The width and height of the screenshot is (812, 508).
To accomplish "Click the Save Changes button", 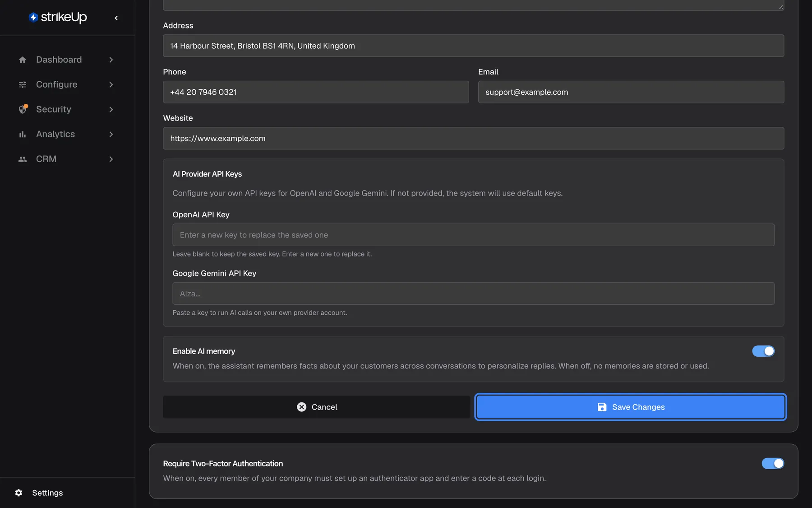I will point(631,407).
